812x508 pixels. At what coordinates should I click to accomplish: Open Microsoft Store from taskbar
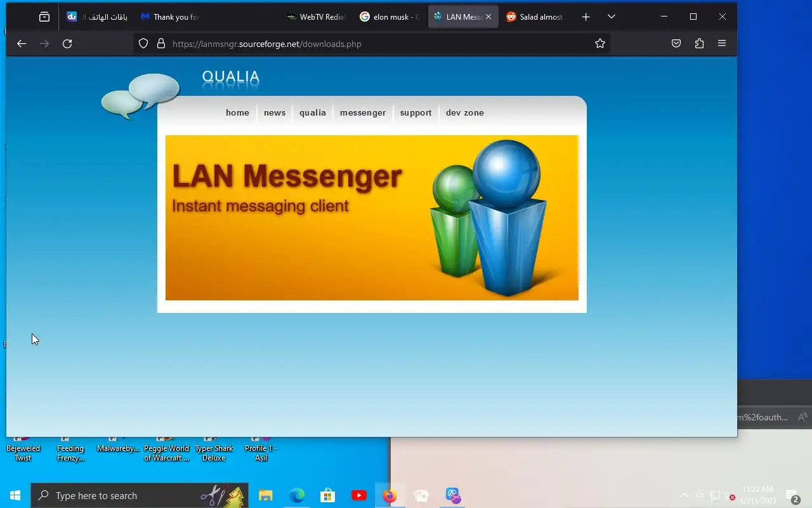click(327, 495)
